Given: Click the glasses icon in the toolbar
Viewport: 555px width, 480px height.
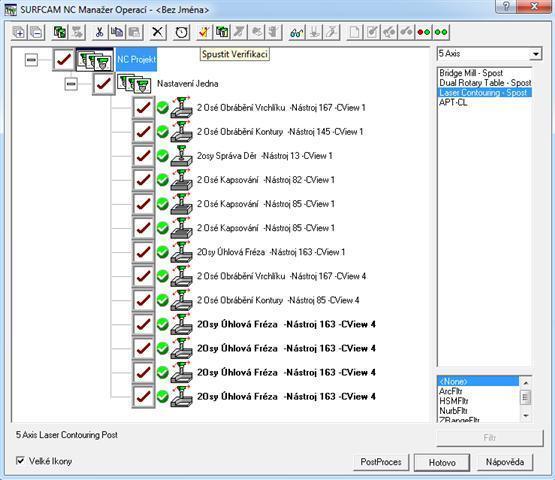Looking at the screenshot, I should 297,32.
